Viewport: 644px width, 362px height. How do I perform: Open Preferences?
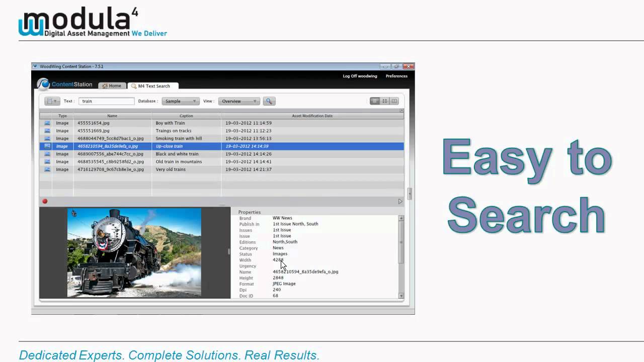[396, 76]
